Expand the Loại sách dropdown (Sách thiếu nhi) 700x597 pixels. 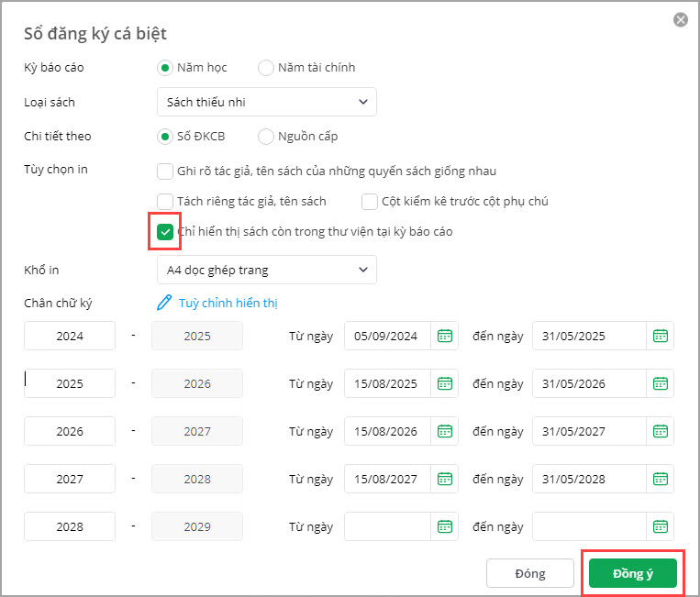266,102
